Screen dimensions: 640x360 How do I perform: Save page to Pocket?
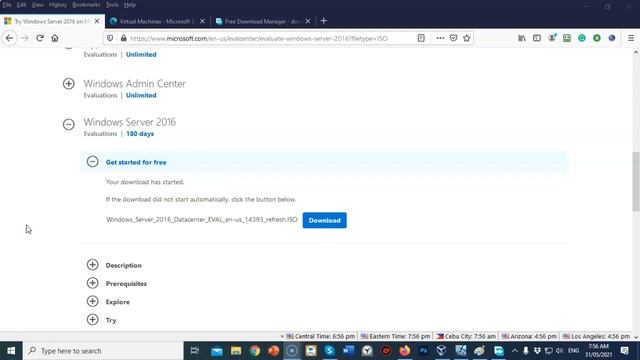click(453, 38)
